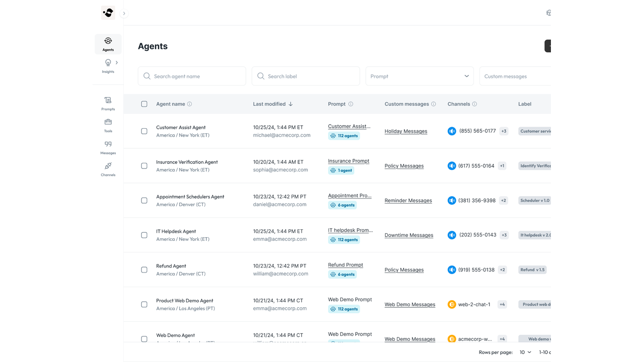The image size is (644, 362).
Task: Open the Rows per page dropdown
Action: (525, 352)
